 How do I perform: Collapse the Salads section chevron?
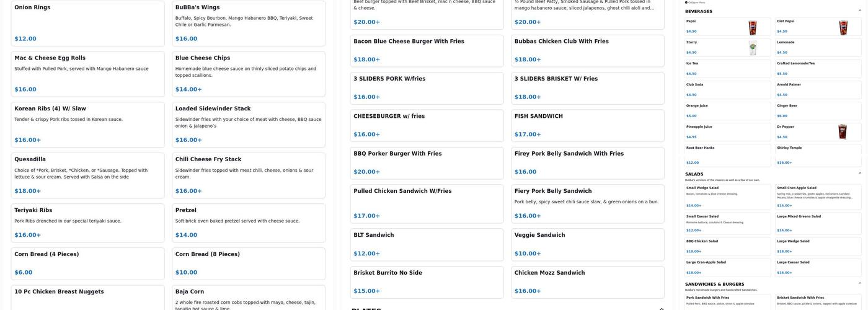(x=860, y=174)
